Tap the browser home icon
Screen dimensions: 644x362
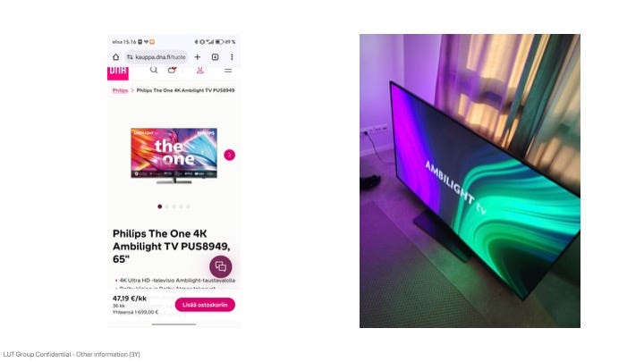(115, 57)
